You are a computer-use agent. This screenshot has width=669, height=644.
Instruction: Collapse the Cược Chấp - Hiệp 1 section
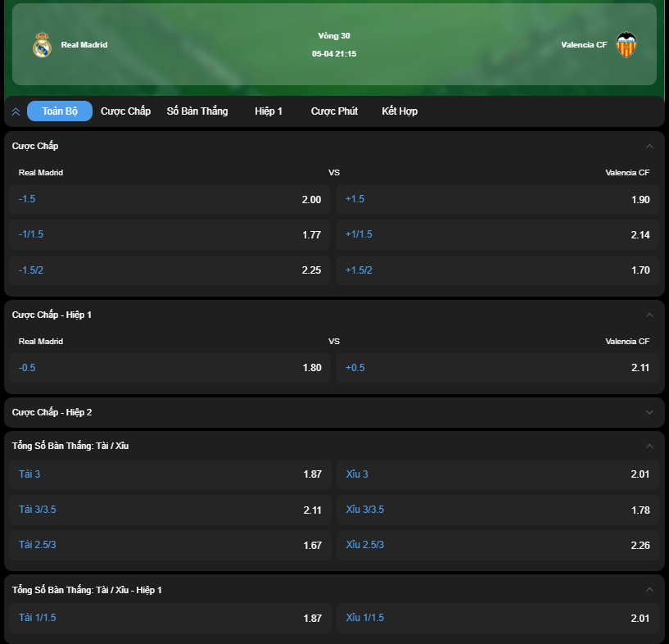649,315
